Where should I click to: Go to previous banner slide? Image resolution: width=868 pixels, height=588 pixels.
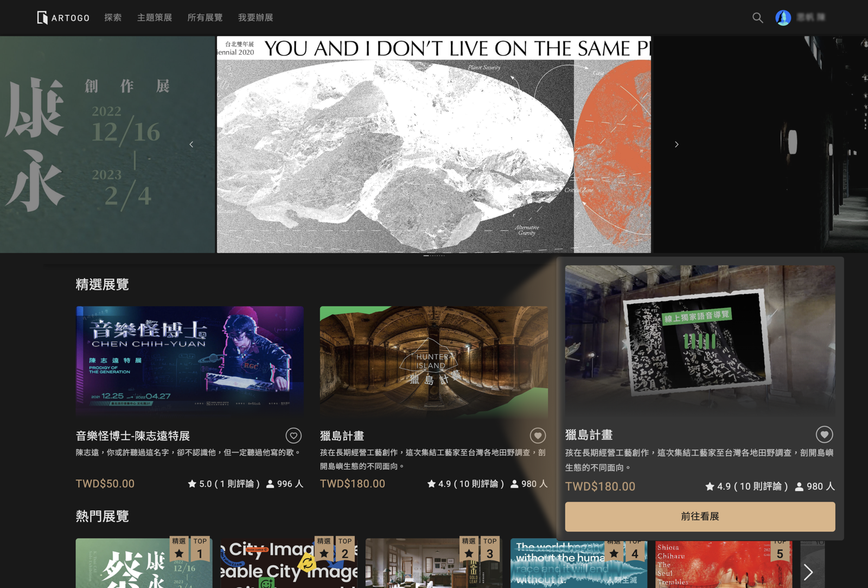tap(192, 144)
